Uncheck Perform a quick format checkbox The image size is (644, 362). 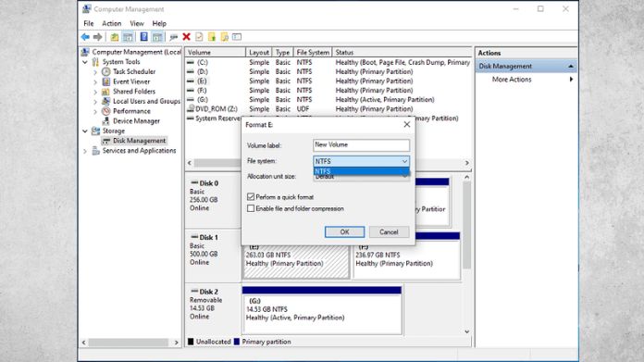pos(251,197)
